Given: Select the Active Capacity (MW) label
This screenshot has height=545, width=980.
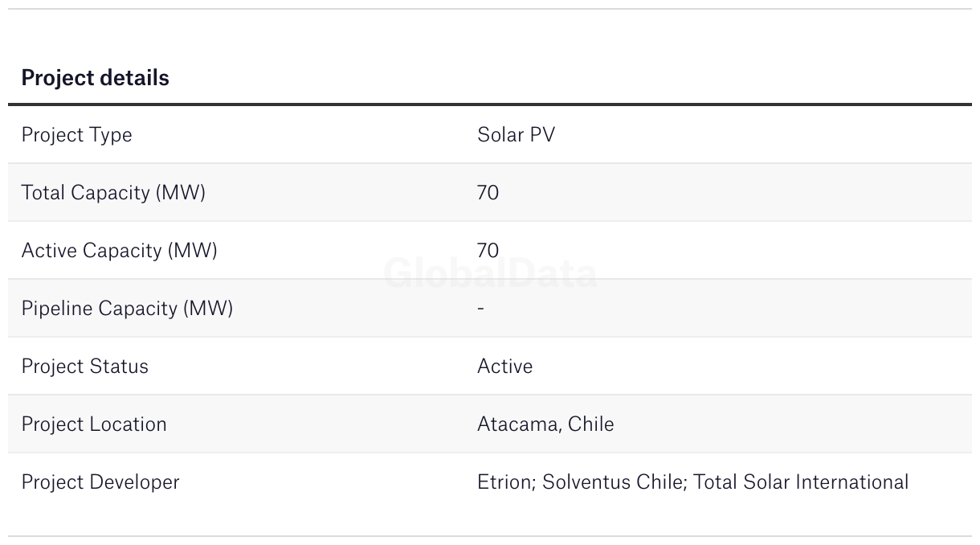Looking at the screenshot, I should pyautogui.click(x=119, y=251).
